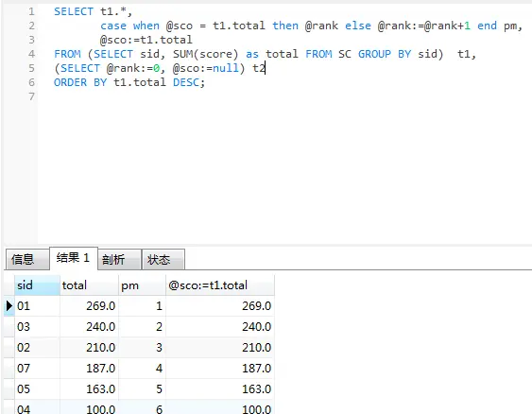Place cursor on SELECT keyword in line 1
Viewport: 532px width, 414px height.
pos(74,11)
